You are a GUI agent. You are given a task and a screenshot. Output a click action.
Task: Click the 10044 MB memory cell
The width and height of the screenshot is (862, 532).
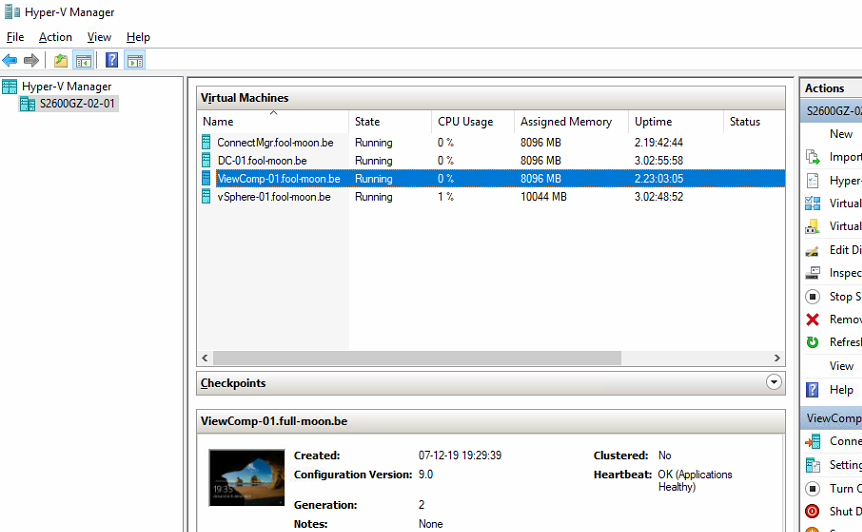[543, 197]
